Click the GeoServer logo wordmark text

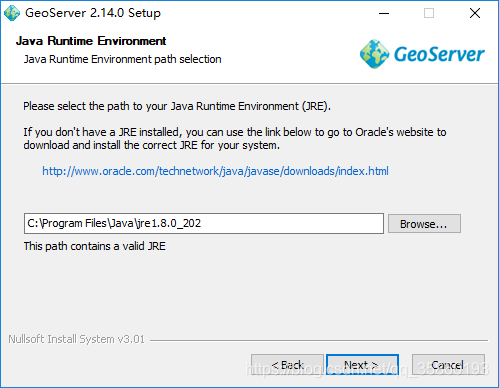(x=439, y=54)
